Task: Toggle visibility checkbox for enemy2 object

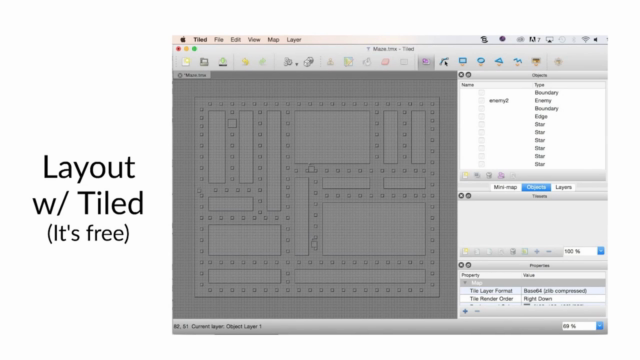Action: tap(482, 100)
